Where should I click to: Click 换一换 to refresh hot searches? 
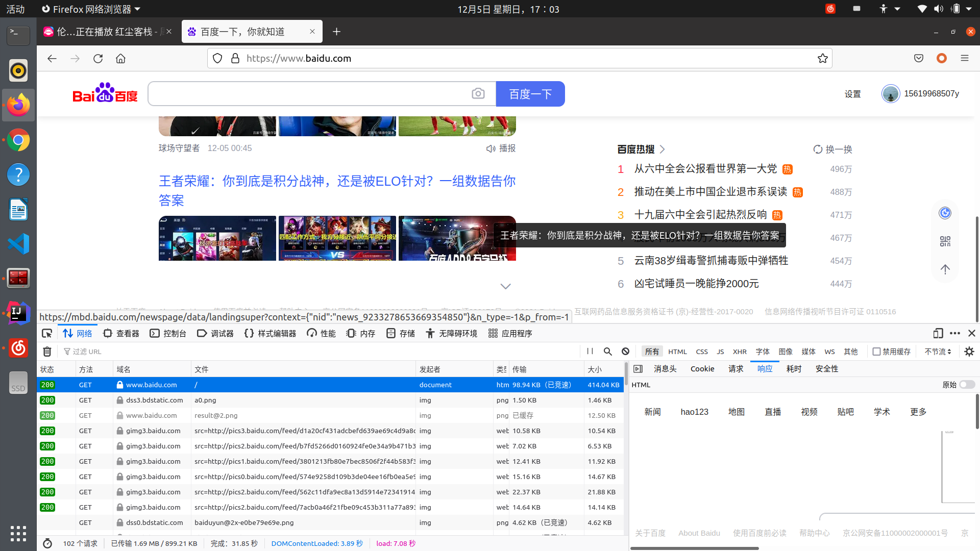tap(832, 149)
